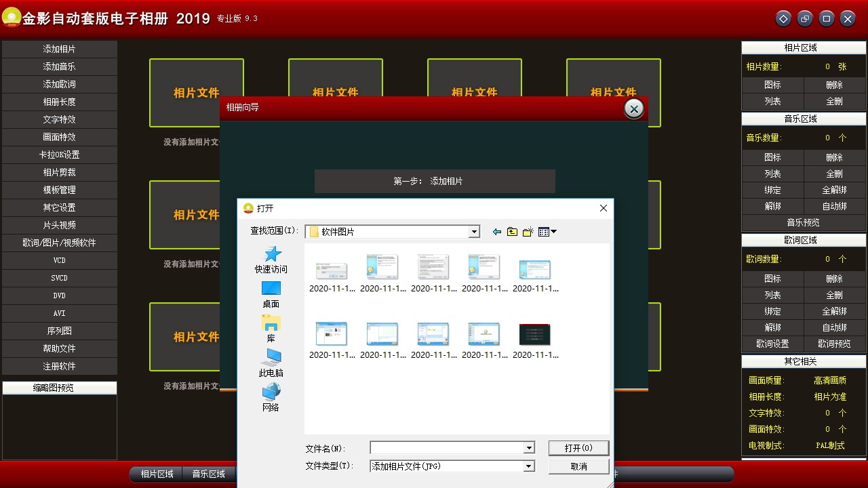This screenshot has height=488, width=868.
Task: Click the 歌词设置 button
Action: point(773,344)
